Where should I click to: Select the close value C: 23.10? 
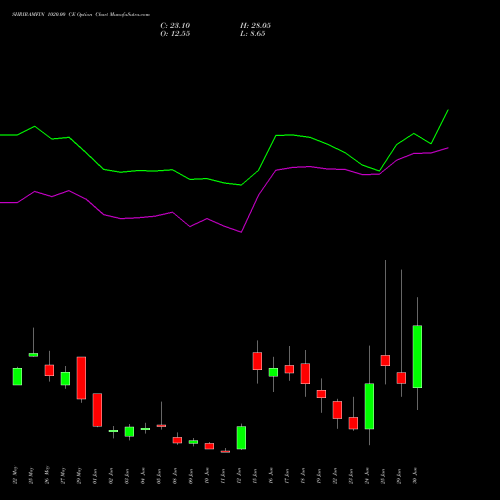tap(175, 26)
